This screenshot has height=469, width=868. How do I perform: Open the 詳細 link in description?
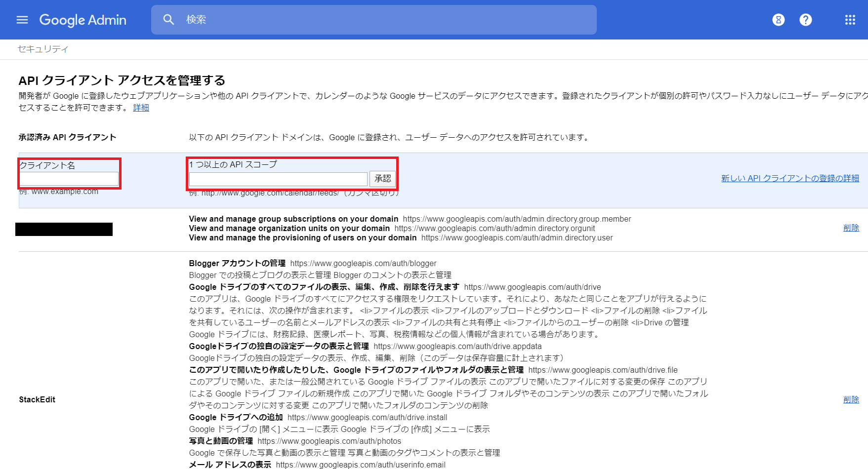pyautogui.click(x=141, y=108)
